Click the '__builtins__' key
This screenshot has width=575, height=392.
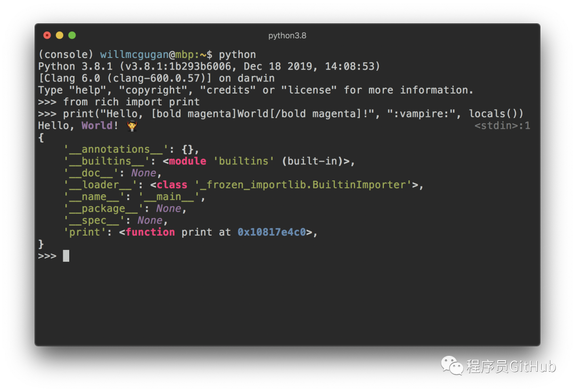pos(106,161)
